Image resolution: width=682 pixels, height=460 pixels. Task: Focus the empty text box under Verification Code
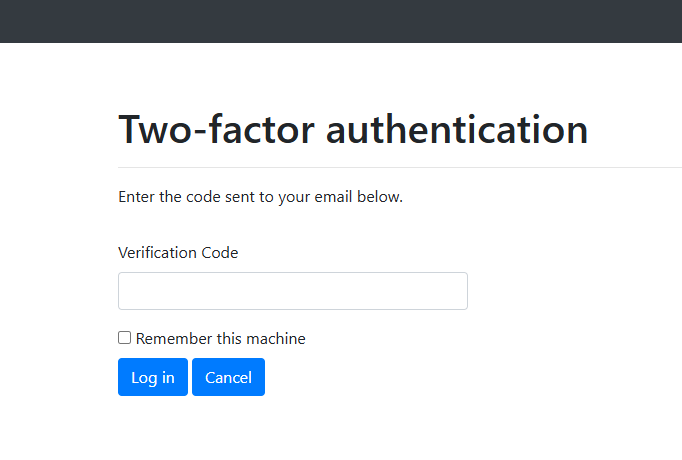292,291
